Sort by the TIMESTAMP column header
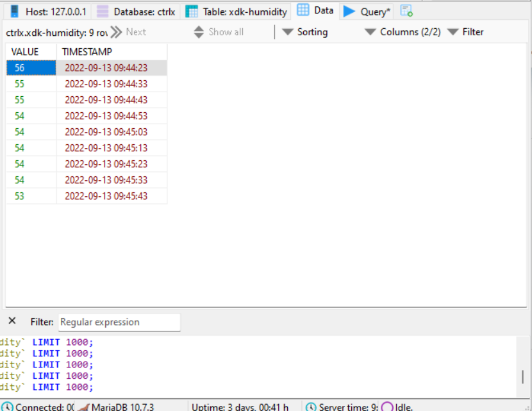 [x=87, y=52]
